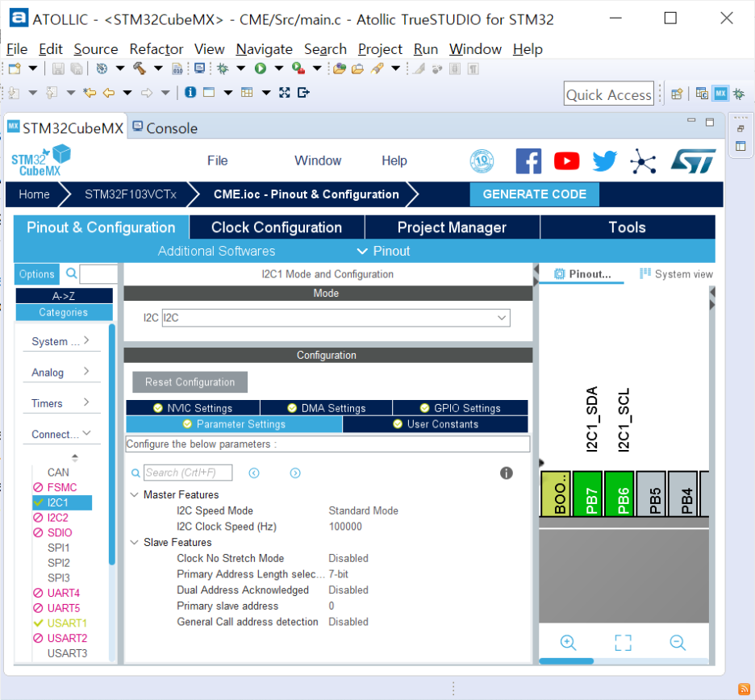Click the 10-year anniversary badge icon

(x=482, y=160)
